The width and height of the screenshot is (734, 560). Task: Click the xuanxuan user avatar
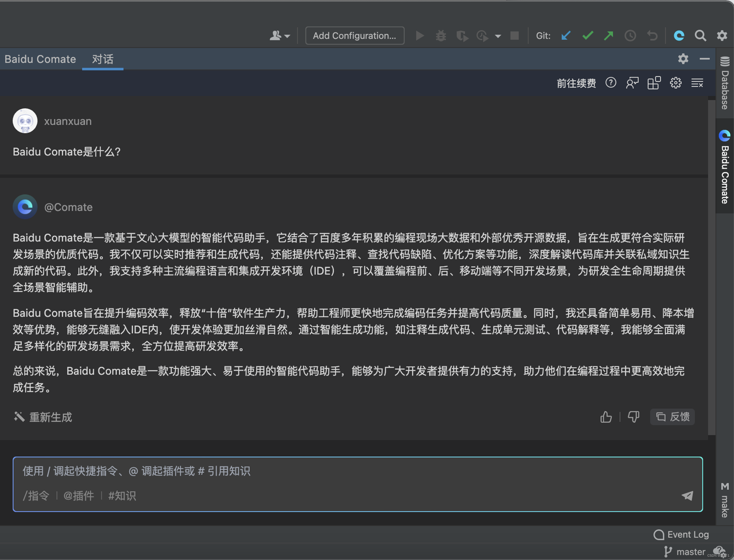point(25,121)
